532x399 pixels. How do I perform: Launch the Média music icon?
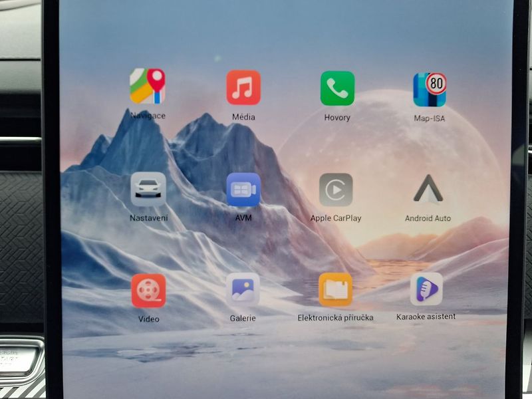243,88
